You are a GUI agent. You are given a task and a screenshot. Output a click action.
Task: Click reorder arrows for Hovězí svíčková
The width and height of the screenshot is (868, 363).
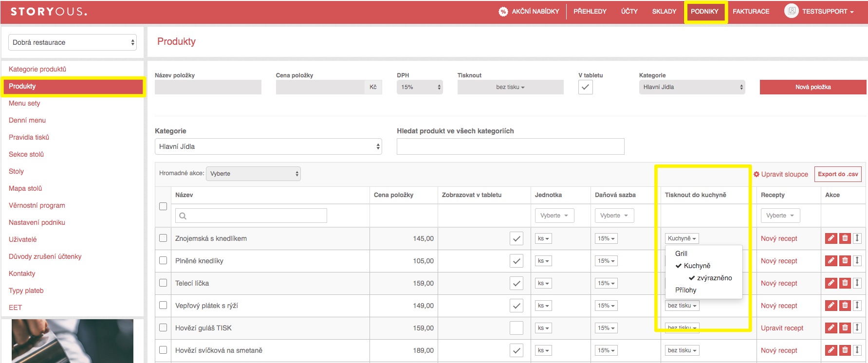click(857, 350)
